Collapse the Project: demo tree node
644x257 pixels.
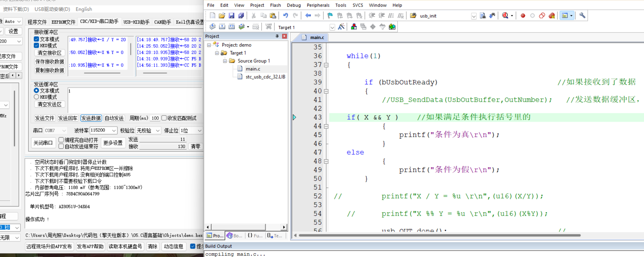[209, 45]
